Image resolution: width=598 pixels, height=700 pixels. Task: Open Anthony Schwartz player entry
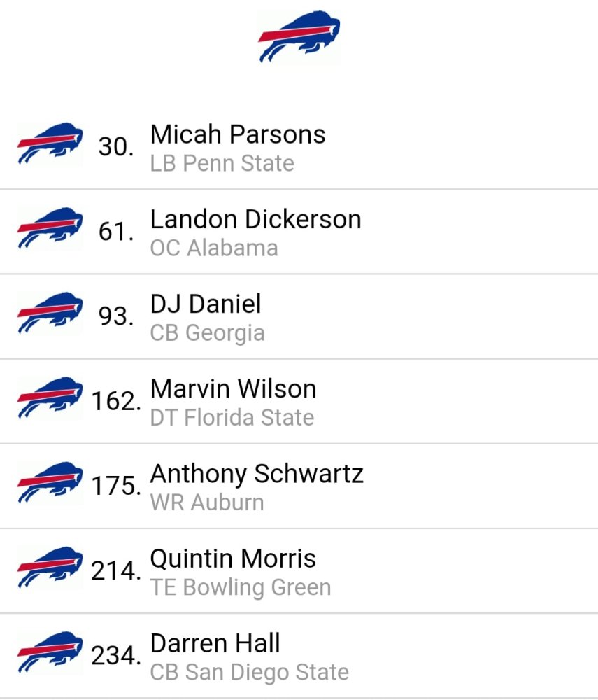point(299,486)
